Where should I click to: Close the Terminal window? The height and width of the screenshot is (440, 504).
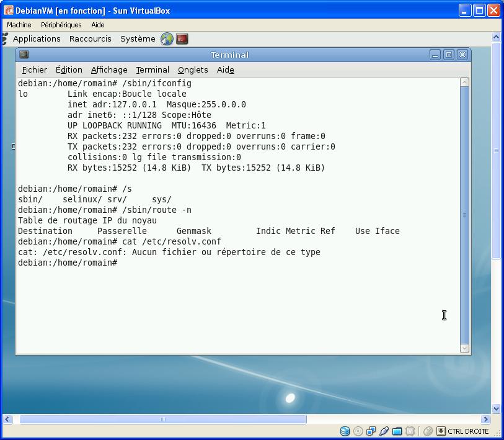tap(462, 55)
